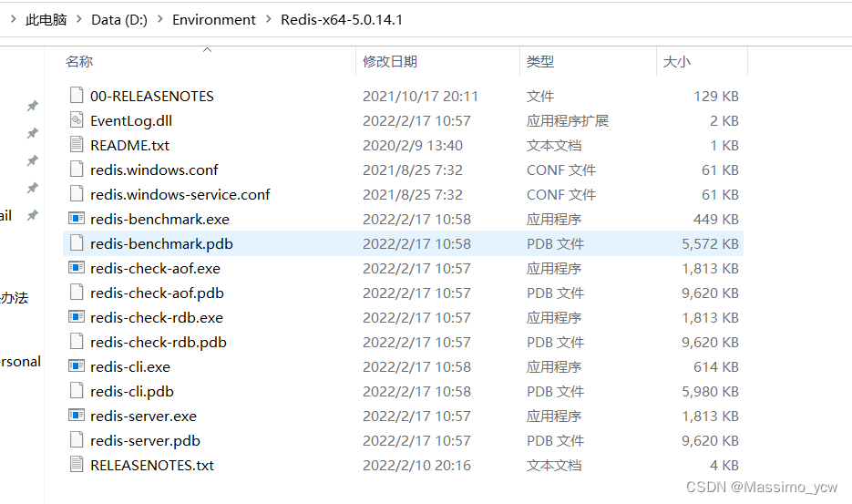The image size is (852, 504).
Task: Select the file name redis-benchmark.pdb
Action: pos(161,243)
